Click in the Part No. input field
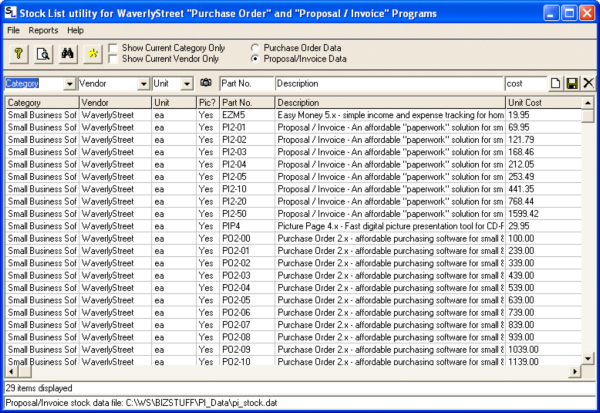 point(245,83)
